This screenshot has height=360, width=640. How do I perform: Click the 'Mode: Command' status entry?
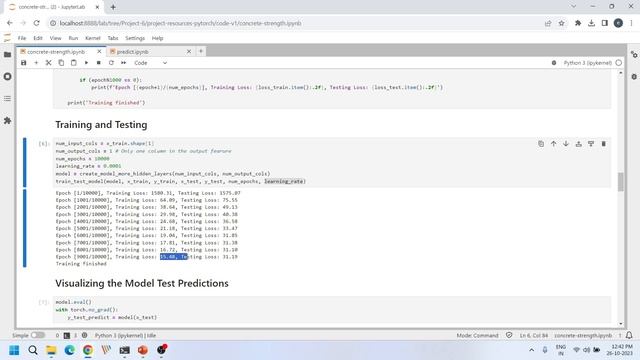(x=477, y=335)
